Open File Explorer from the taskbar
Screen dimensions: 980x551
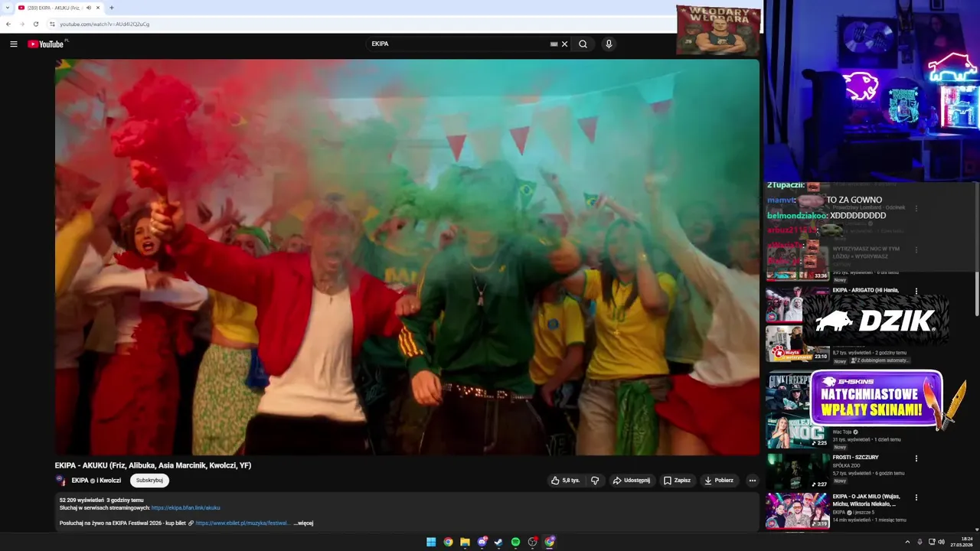coord(465,542)
